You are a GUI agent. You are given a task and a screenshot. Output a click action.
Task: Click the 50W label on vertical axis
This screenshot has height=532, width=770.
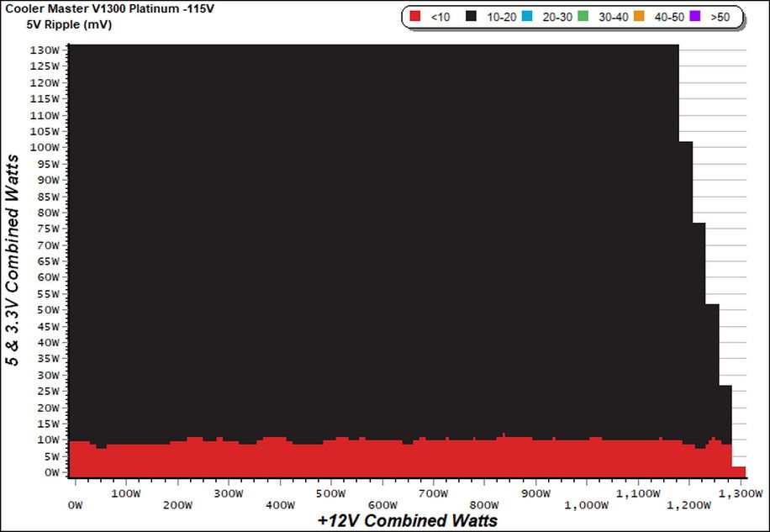[x=48, y=309]
